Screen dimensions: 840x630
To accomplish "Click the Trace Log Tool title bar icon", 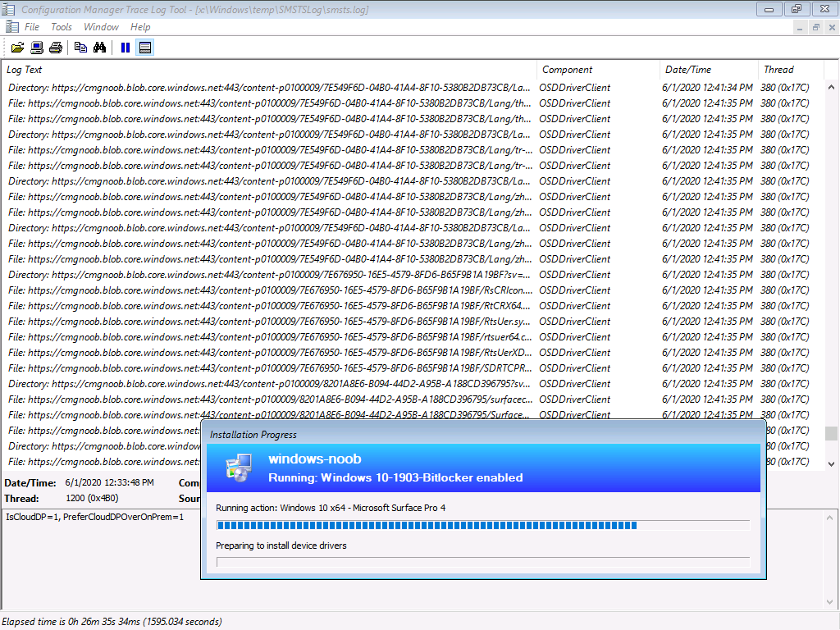I will [8, 9].
